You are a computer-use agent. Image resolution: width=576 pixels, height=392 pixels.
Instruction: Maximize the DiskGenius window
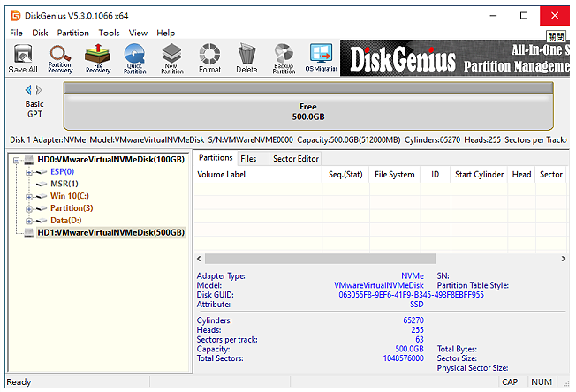[x=524, y=16]
